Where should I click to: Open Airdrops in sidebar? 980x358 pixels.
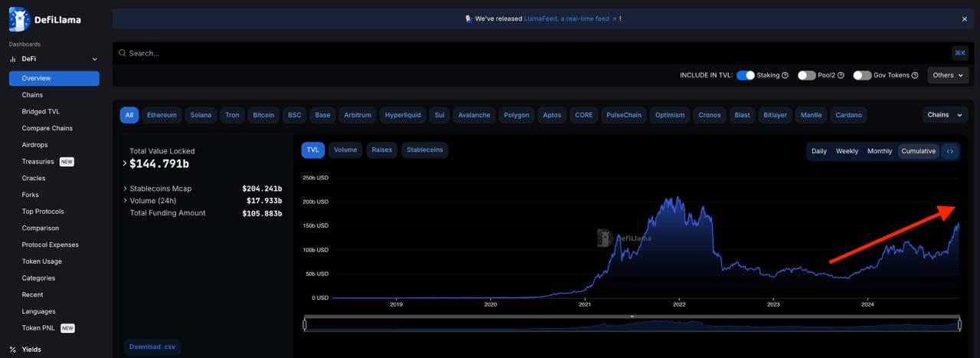35,145
